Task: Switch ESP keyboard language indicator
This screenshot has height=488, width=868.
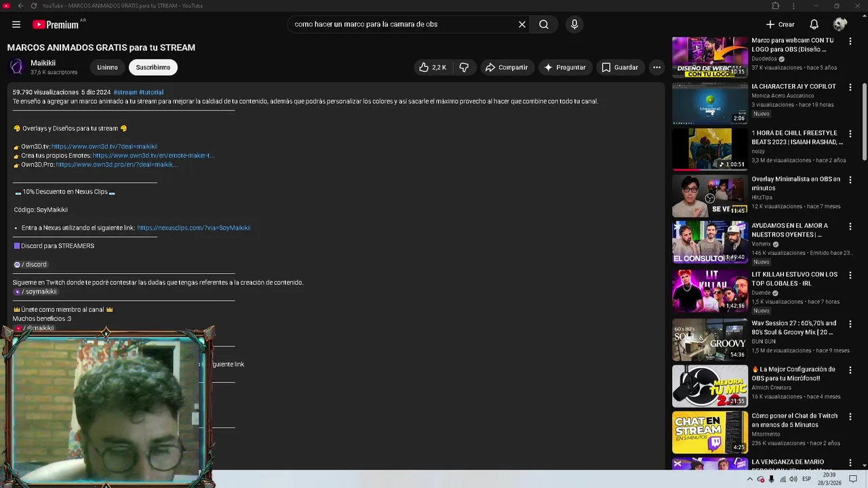Action: tap(807, 479)
